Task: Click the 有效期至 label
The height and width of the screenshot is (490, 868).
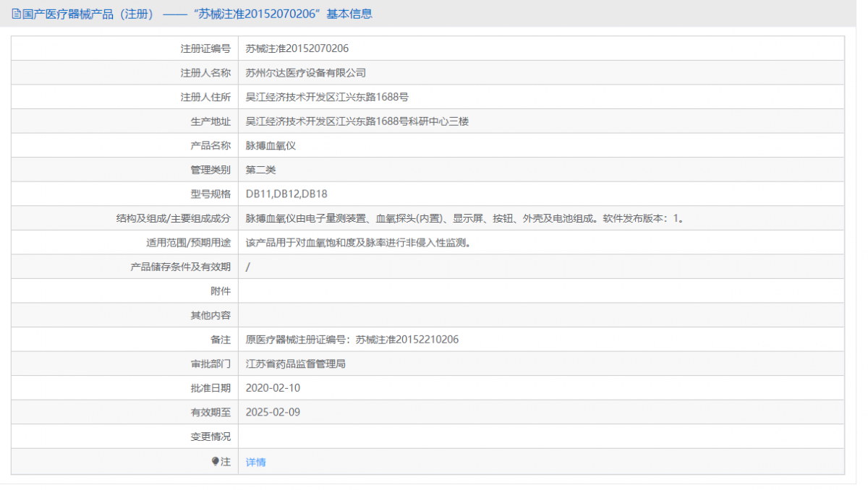Action: 210,413
